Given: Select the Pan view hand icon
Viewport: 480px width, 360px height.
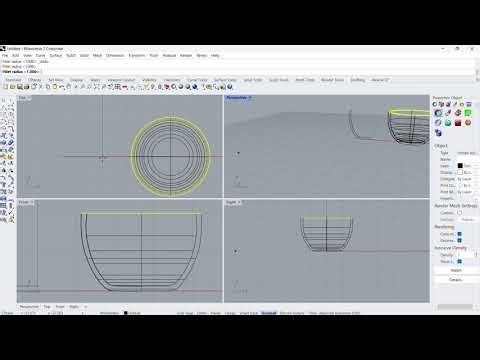Looking at the screenshot, I should coord(69,87).
